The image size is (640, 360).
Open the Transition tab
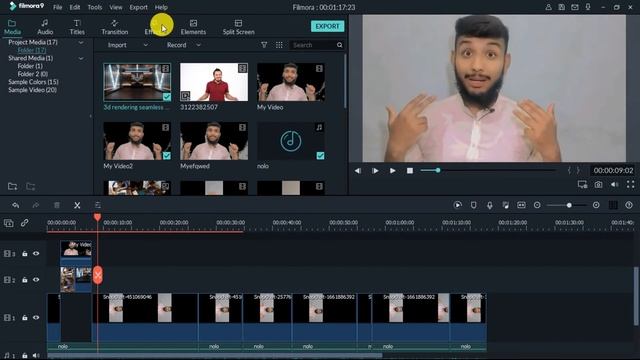115,27
